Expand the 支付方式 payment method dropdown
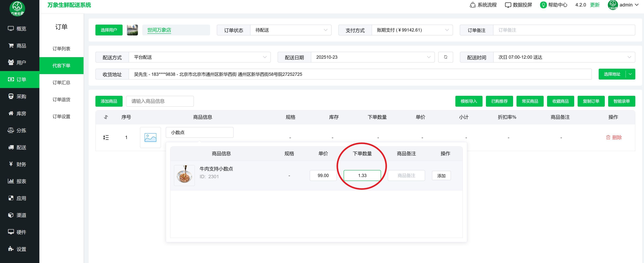This screenshot has height=263, width=644. (412, 30)
